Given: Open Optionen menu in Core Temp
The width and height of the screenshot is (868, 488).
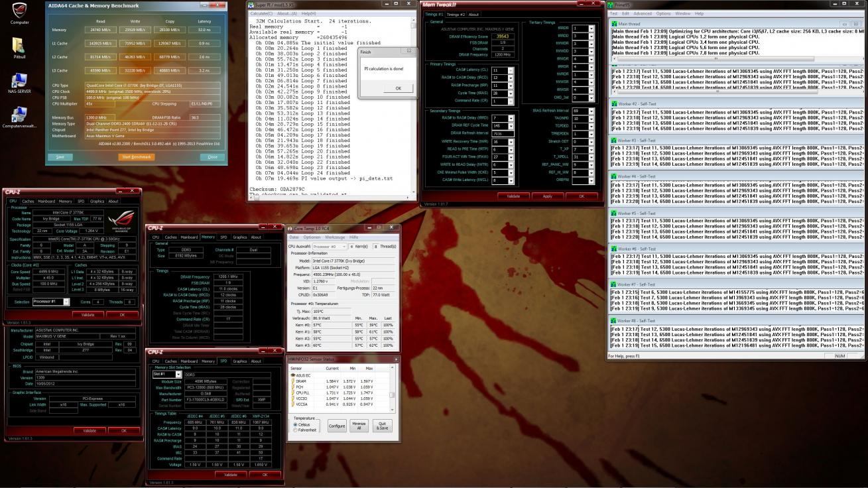Looking at the screenshot, I should point(312,237).
